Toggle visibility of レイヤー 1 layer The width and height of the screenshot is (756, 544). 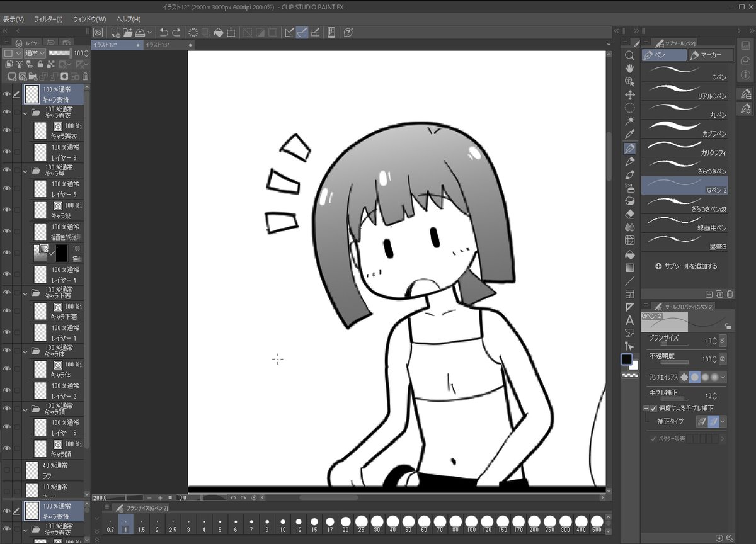[7, 333]
